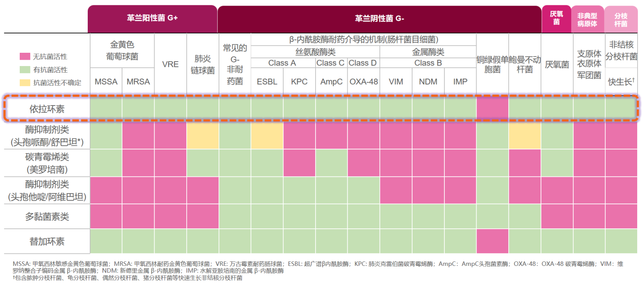Click the pink cell in 替加环素 row
Screen dimensions: 644x288
click(x=492, y=241)
